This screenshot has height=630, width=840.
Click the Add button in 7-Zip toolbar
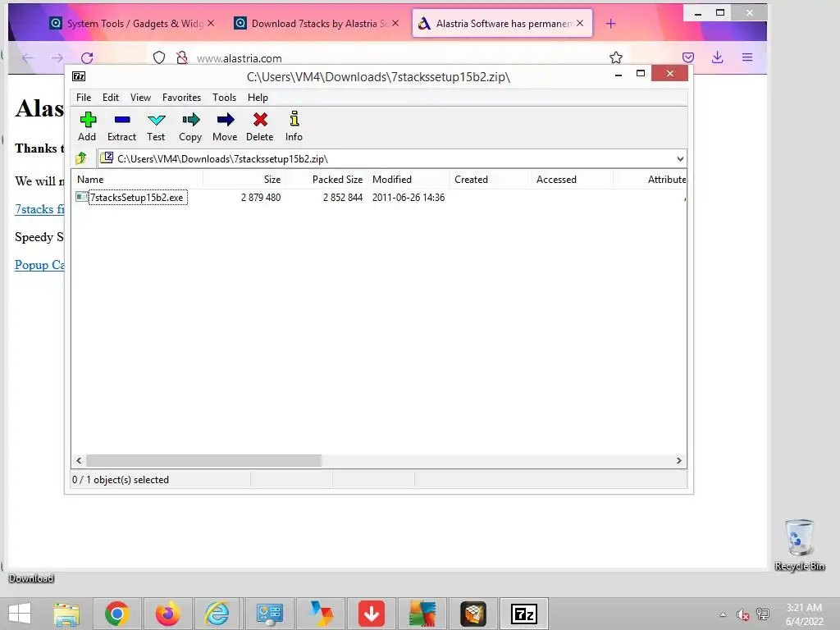click(87, 127)
